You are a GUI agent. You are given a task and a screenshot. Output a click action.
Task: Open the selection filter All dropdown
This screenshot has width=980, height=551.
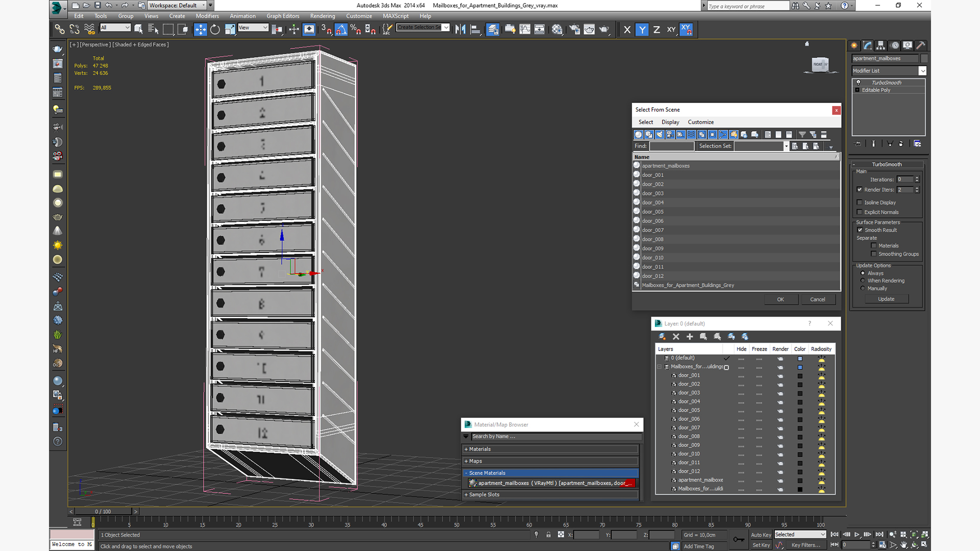point(115,28)
